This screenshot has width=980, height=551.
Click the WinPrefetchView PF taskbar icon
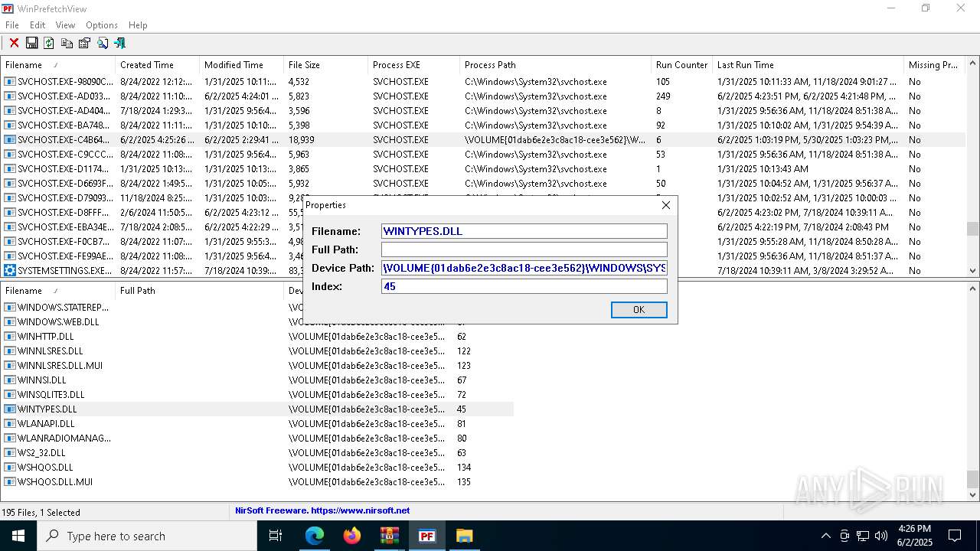(x=427, y=536)
